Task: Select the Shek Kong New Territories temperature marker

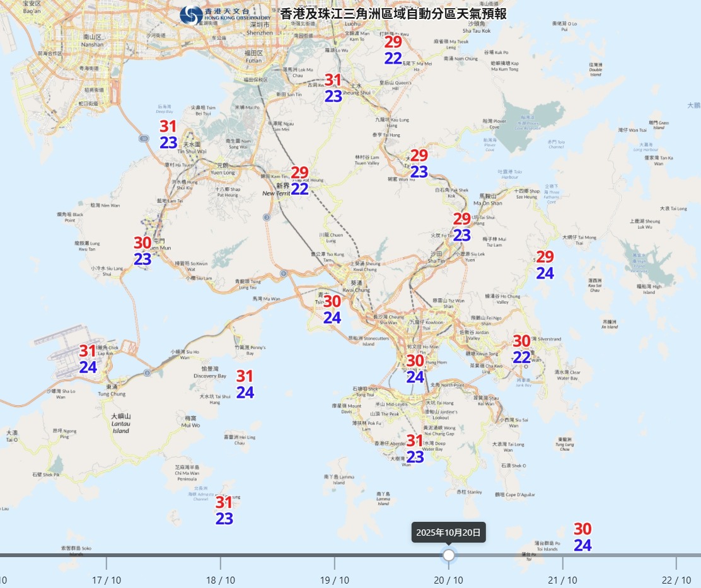Action: click(x=299, y=181)
